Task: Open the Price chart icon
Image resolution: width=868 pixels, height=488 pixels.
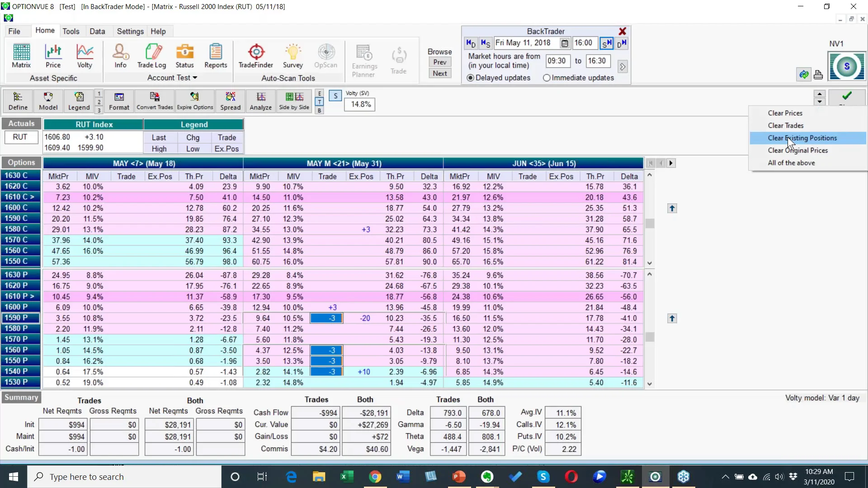Action: click(x=53, y=56)
